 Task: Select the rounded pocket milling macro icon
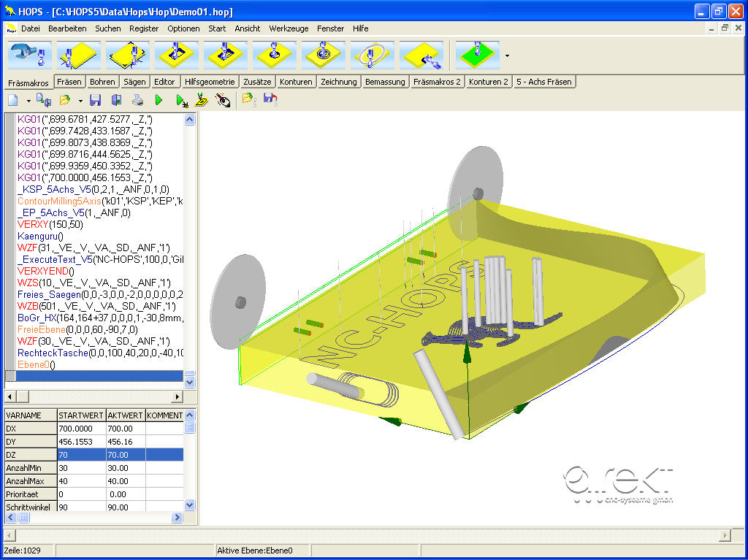(x=226, y=55)
